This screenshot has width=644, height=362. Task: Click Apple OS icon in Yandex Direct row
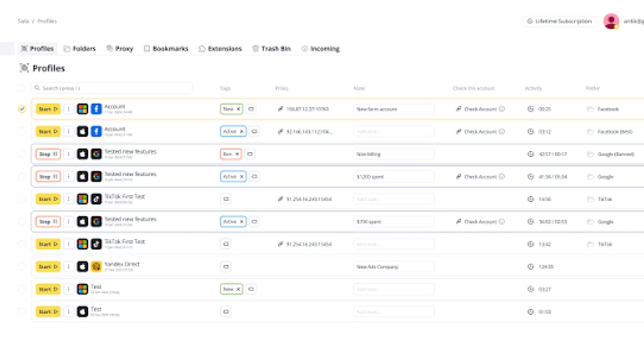tap(82, 267)
